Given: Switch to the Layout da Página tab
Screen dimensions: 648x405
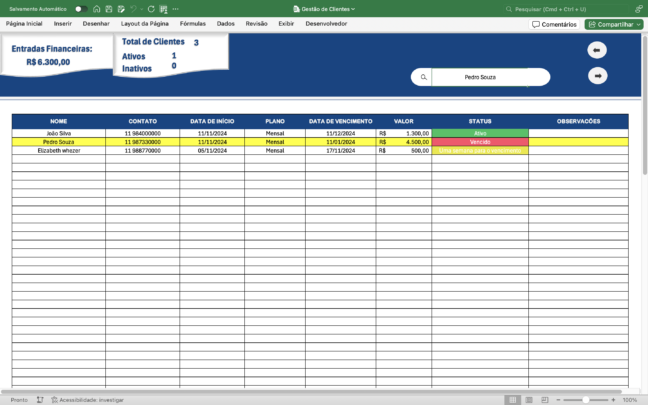Looking at the screenshot, I should [144, 23].
